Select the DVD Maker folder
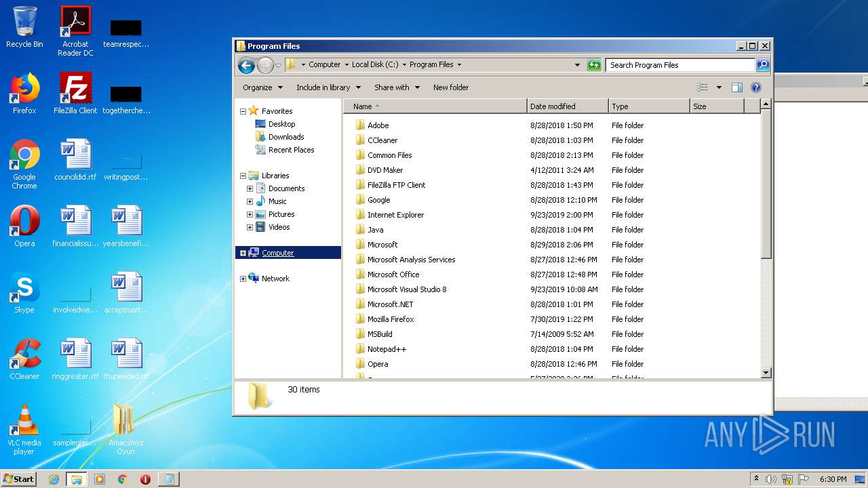Screen dimensions: 868x488 [379, 170]
